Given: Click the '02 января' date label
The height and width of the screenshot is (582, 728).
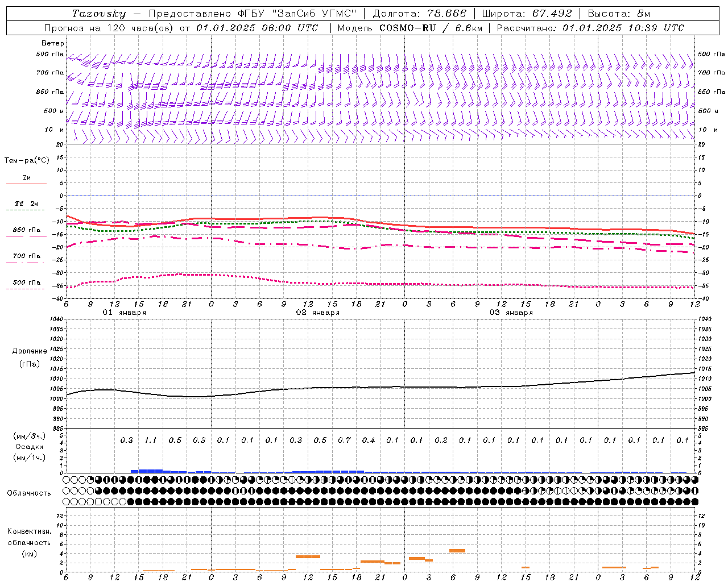Looking at the screenshot, I should tap(318, 313).
